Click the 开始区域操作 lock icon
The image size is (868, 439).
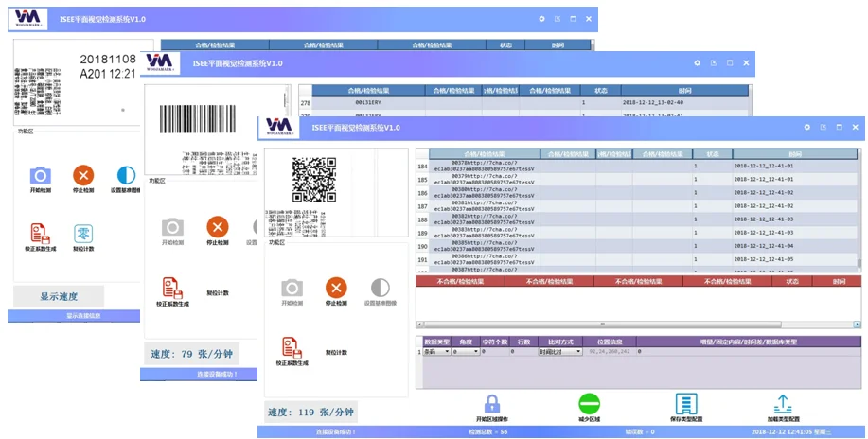click(491, 404)
